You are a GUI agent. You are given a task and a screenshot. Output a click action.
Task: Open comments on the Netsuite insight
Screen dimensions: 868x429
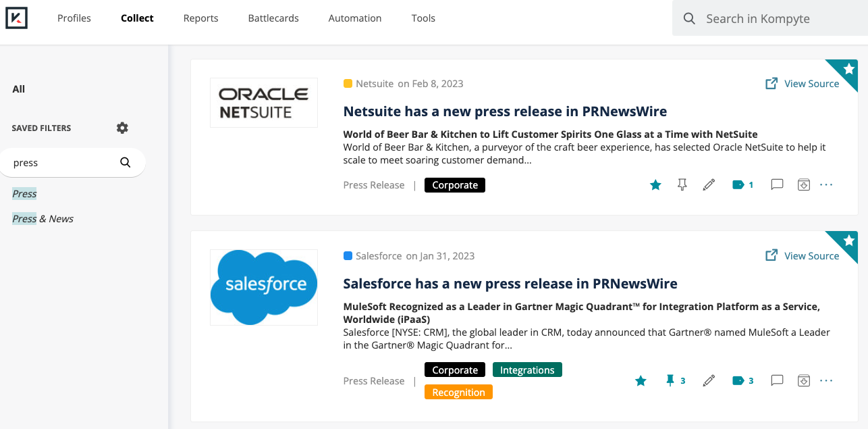tap(777, 184)
